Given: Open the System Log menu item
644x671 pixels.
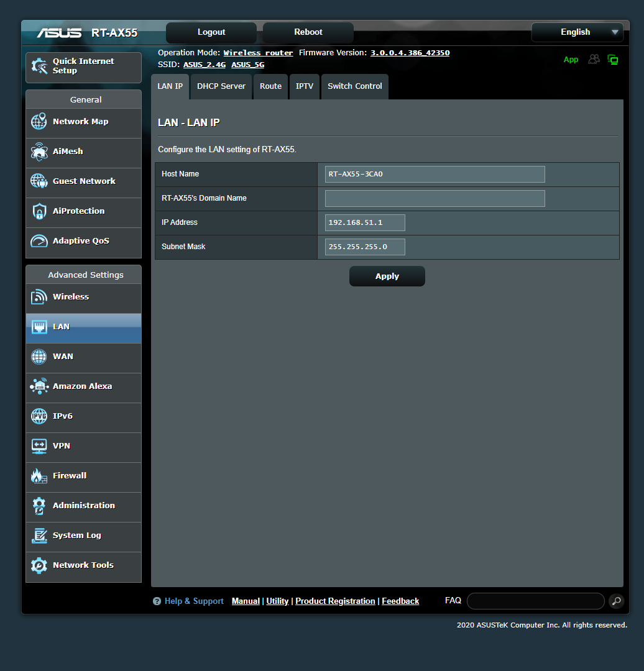Looking at the screenshot, I should point(83,536).
